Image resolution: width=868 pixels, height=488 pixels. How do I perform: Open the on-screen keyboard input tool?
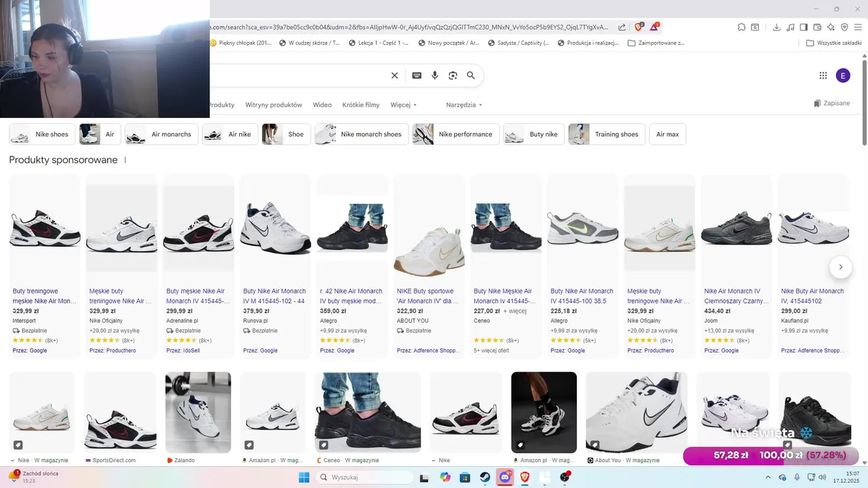coord(417,75)
